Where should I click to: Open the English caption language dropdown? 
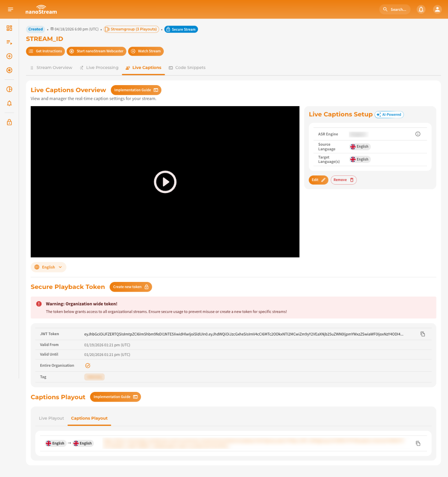pyautogui.click(x=48, y=267)
